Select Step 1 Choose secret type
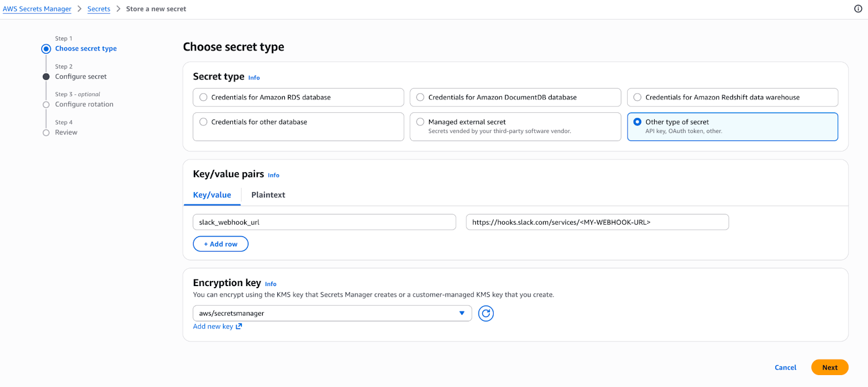 tap(86, 48)
